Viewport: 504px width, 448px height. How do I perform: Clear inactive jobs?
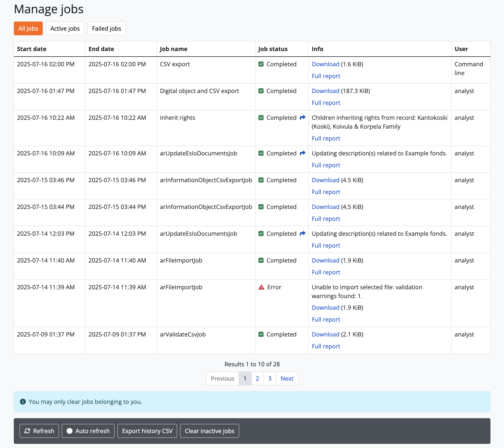[209, 431]
